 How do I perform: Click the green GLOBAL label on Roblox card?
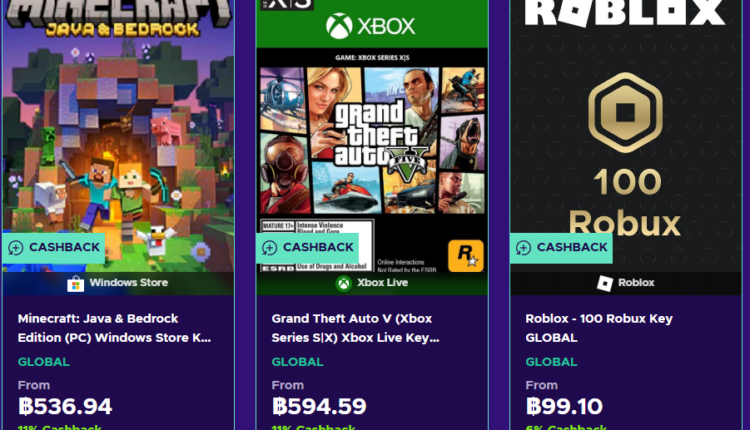[x=552, y=362]
